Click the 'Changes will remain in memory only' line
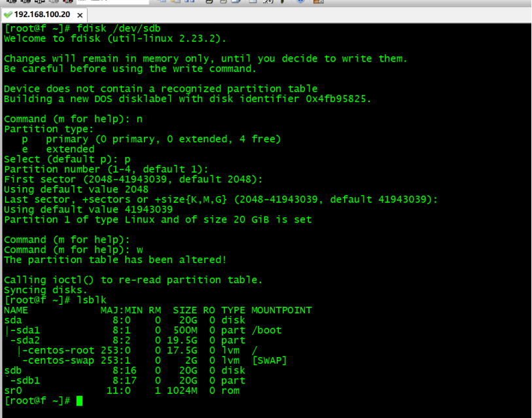 coord(205,59)
